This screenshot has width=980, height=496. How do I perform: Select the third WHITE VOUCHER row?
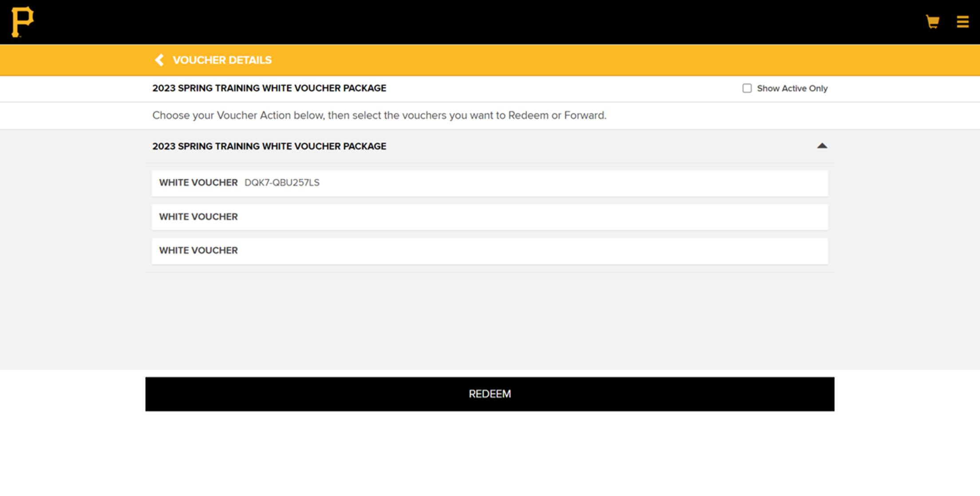488,251
